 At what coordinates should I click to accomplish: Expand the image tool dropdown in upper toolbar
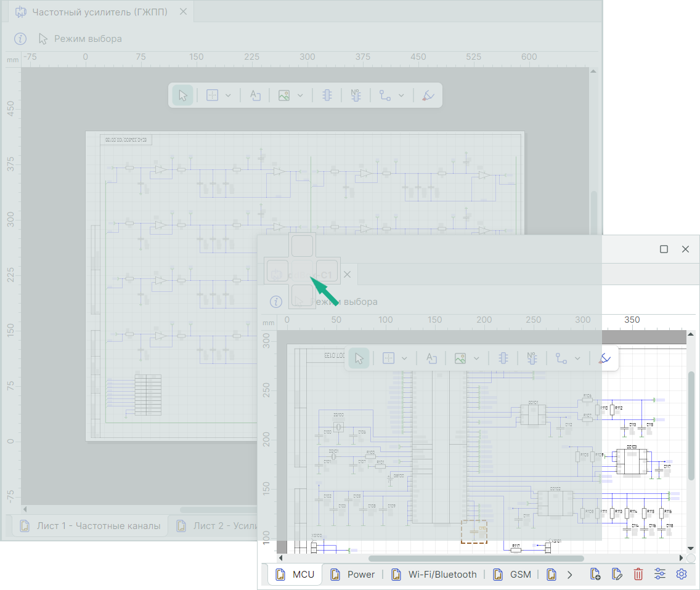pyautogui.click(x=300, y=95)
